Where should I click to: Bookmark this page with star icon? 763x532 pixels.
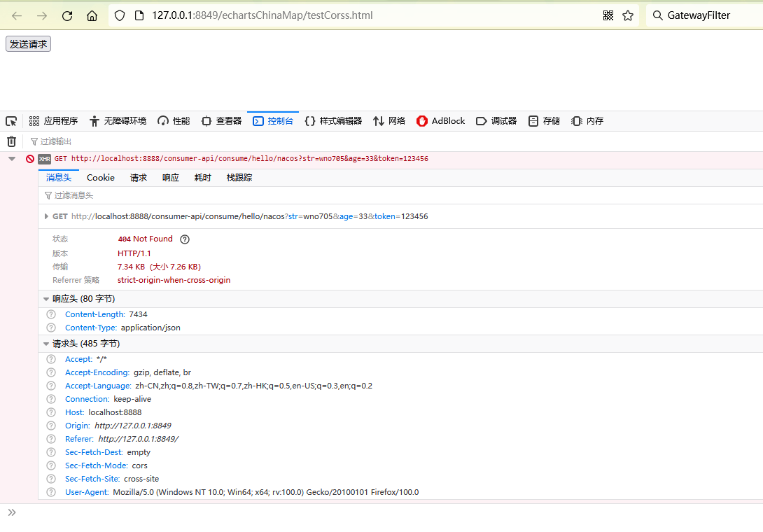tap(627, 15)
